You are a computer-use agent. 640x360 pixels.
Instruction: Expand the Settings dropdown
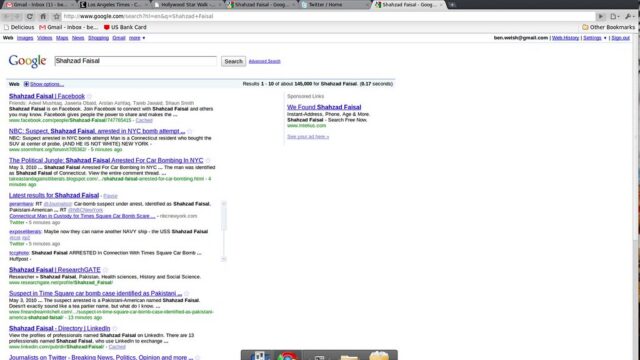595,38
